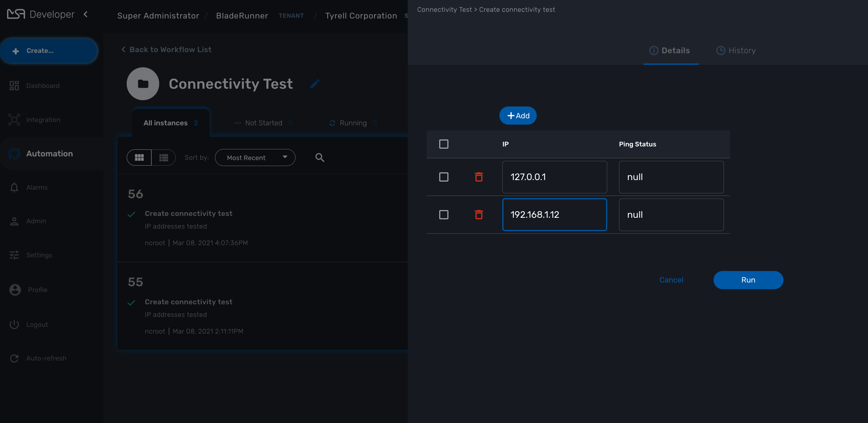Click the Ping Status field of the 192.168.1.12 row
Viewport: 868px width, 423px height.
point(671,215)
